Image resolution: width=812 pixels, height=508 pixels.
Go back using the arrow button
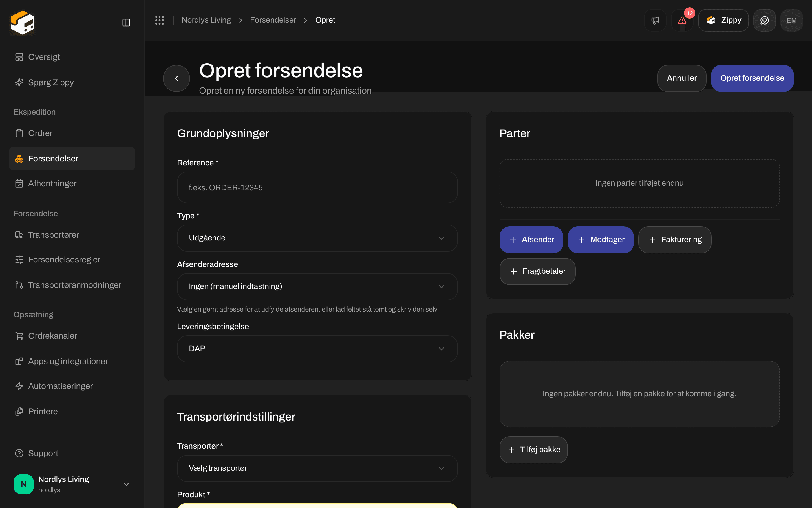tap(176, 78)
